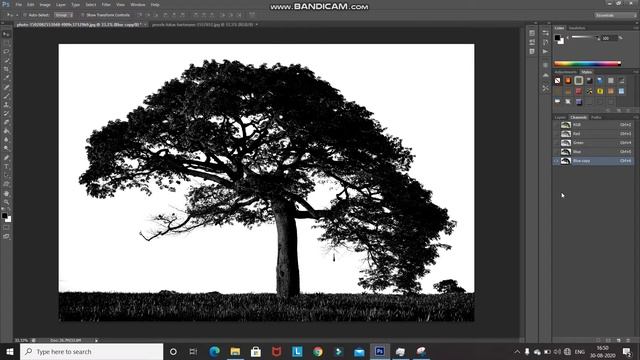This screenshot has width=640, height=360.
Task: Open the File menu
Action: tap(19, 5)
